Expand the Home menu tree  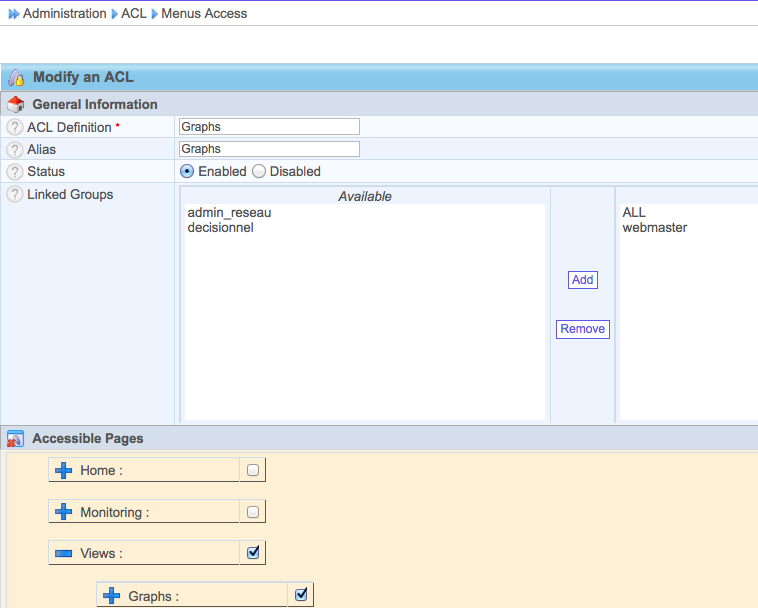(x=63, y=470)
